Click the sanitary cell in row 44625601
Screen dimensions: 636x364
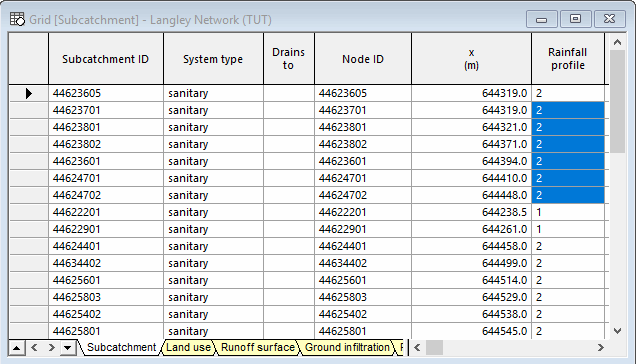click(213, 280)
